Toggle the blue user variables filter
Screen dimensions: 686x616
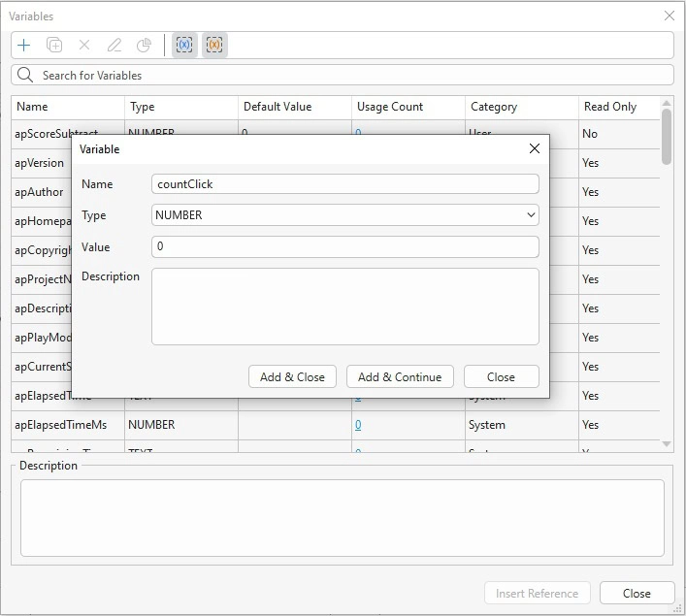coord(184,45)
